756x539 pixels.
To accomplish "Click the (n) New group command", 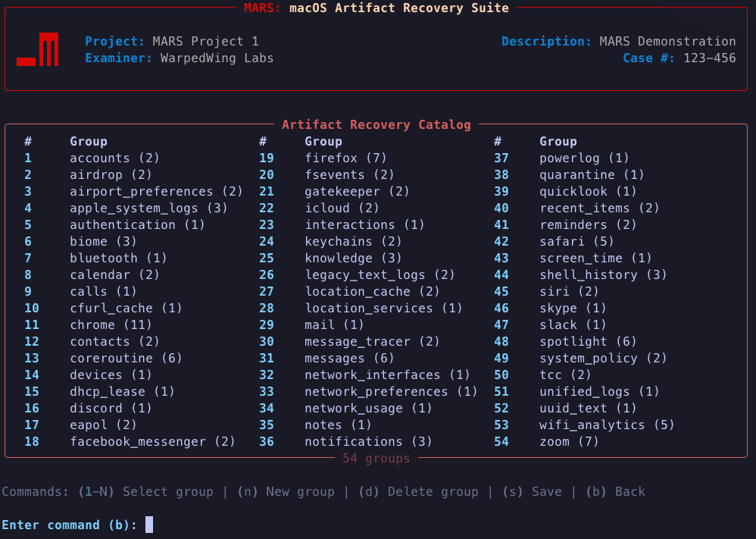I will point(286,492).
